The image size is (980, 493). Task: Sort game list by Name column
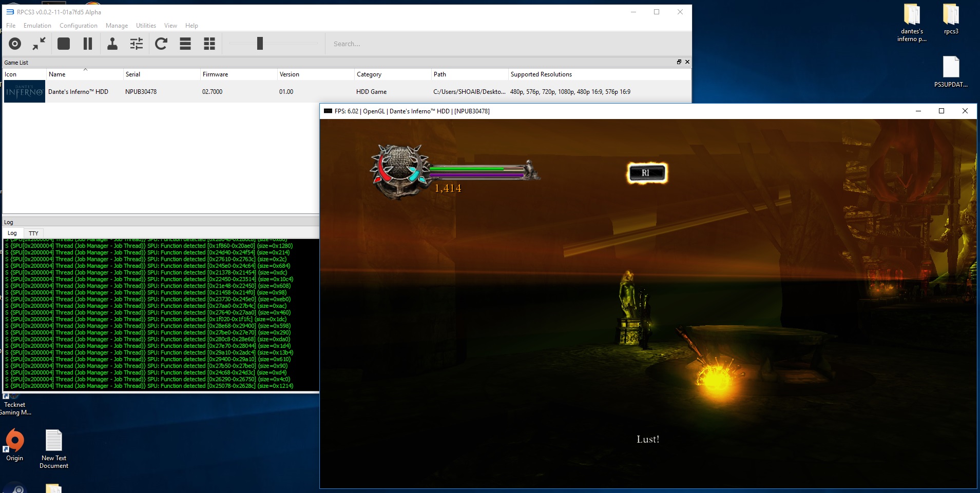click(57, 74)
